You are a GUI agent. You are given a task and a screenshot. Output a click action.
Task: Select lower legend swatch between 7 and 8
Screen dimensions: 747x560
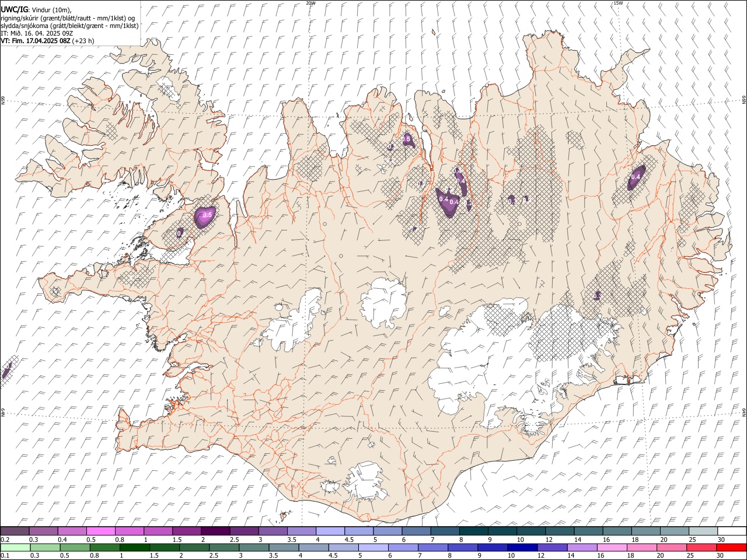433,547
